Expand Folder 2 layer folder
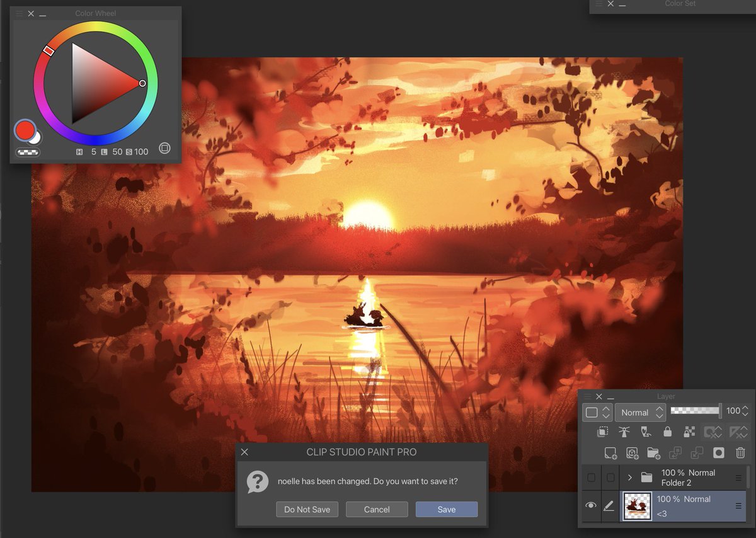This screenshot has height=538, width=756. click(x=629, y=478)
